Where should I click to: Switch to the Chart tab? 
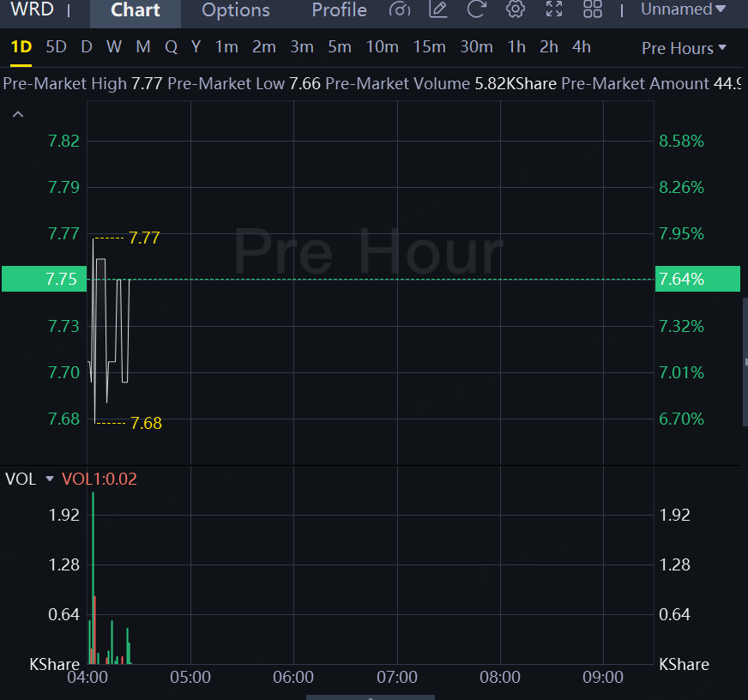(x=135, y=10)
